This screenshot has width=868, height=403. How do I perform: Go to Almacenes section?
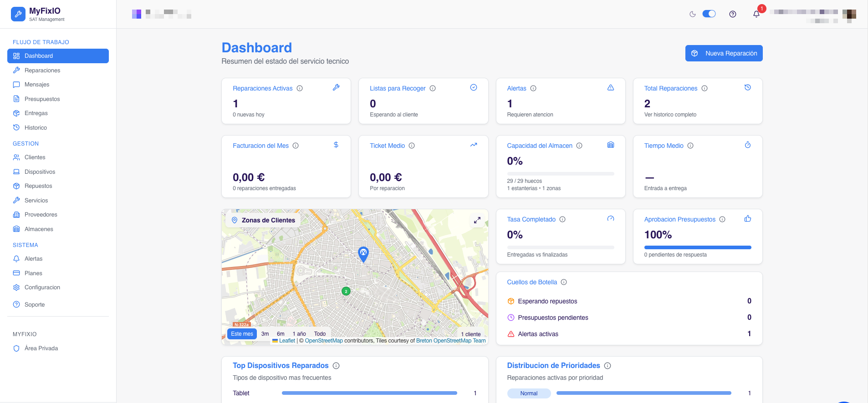[58, 229]
